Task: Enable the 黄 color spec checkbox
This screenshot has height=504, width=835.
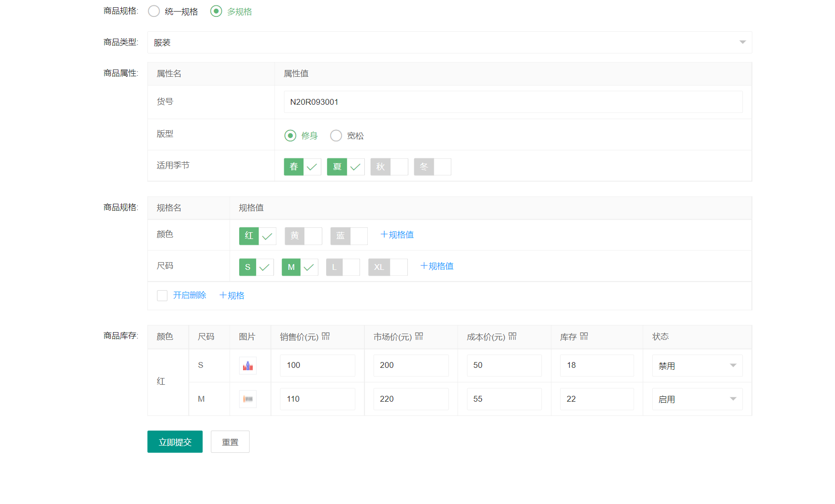Action: tap(303, 236)
